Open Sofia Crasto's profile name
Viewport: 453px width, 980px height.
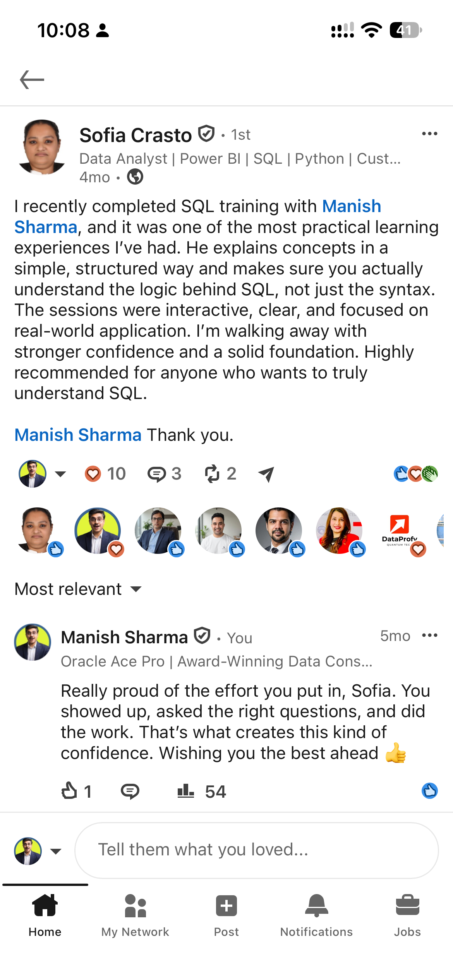click(x=136, y=135)
